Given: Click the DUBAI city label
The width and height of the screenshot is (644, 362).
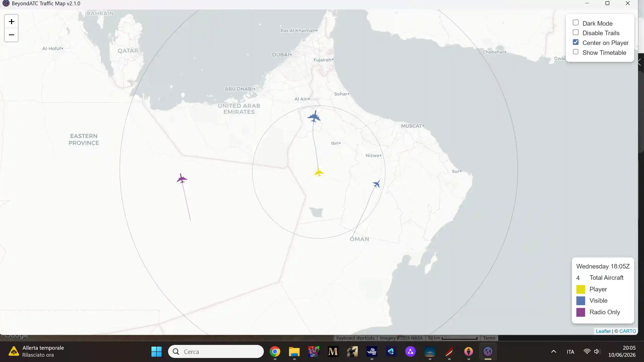Looking at the screenshot, I should pos(281,55).
